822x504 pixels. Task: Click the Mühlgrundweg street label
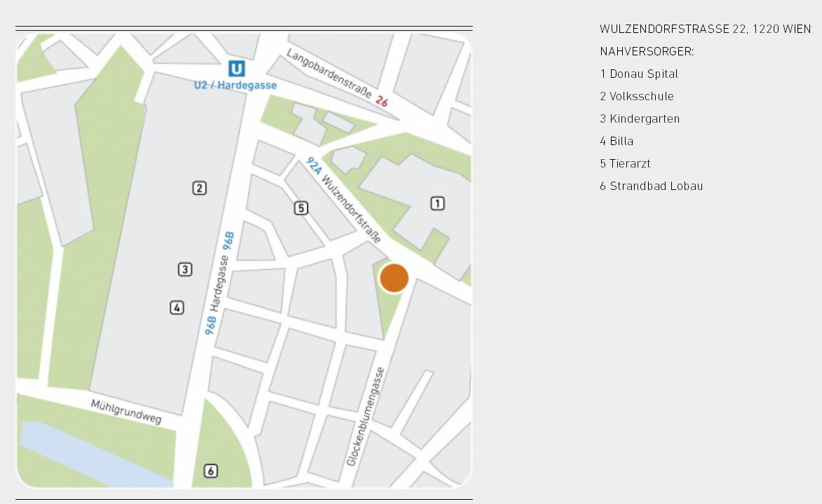click(126, 412)
